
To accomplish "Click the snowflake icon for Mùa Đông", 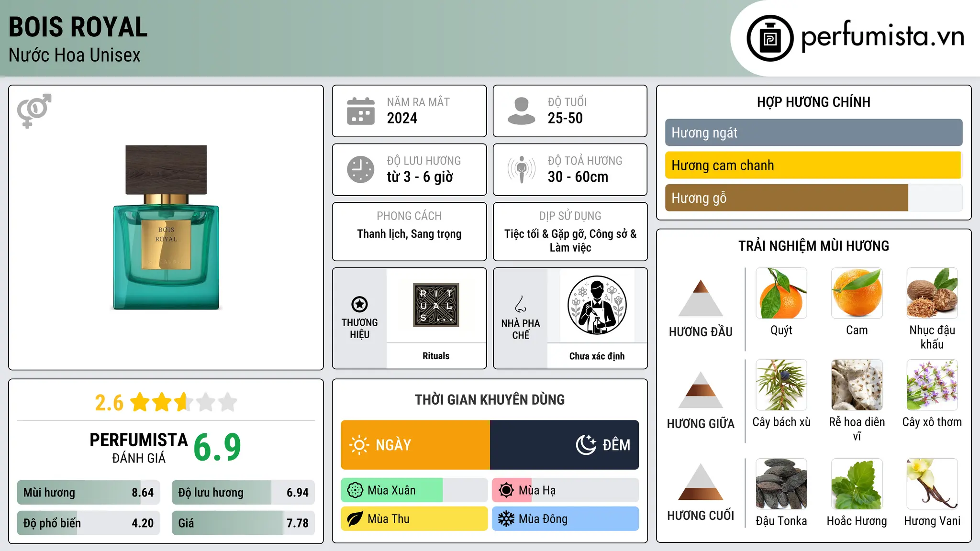I will [x=506, y=519].
